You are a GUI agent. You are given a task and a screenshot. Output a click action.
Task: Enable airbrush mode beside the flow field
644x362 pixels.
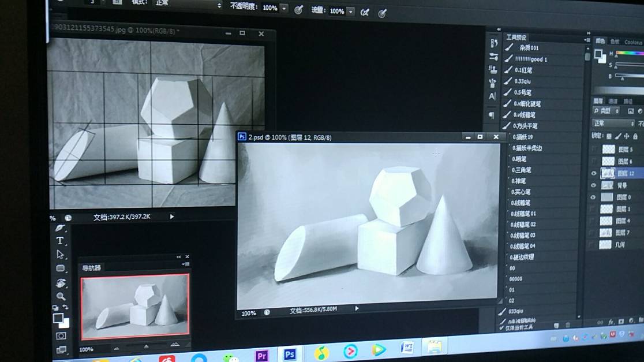click(364, 12)
